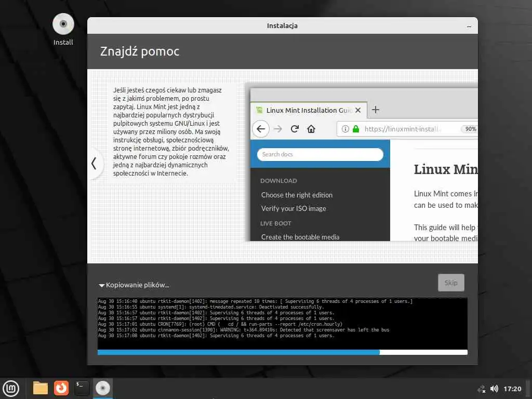This screenshot has width=532, height=399.
Task: Launch Firefox from the taskbar
Action: (61, 388)
